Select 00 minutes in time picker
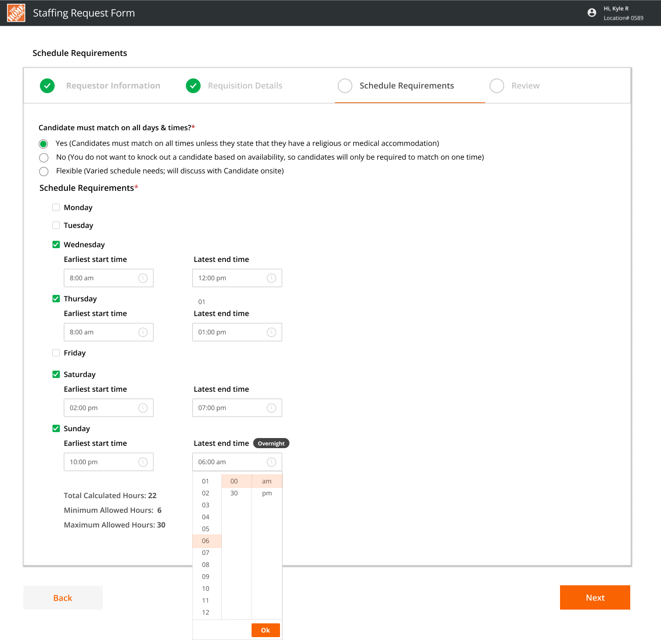This screenshot has width=661, height=644. click(x=236, y=481)
